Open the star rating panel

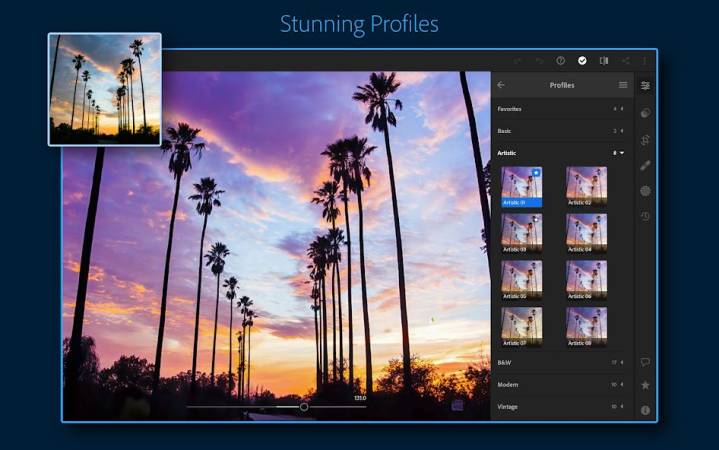(645, 385)
